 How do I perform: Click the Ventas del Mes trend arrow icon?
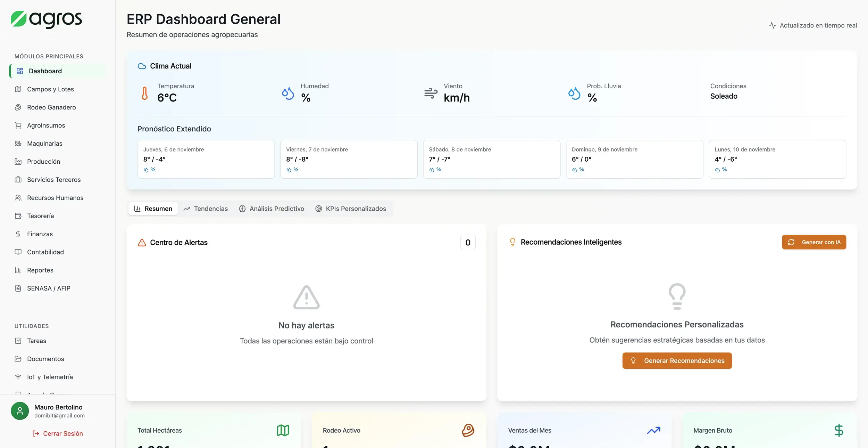(x=653, y=430)
